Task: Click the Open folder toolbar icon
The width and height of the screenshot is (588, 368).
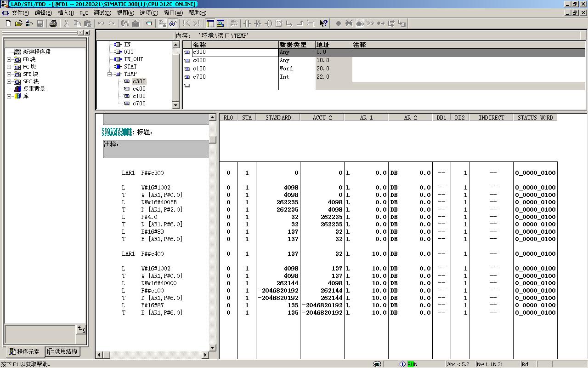Action: [19, 23]
